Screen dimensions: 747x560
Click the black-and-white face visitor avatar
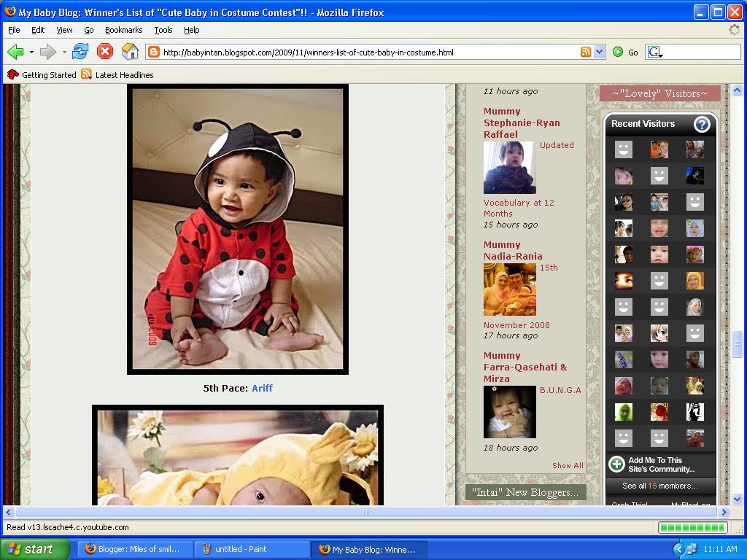coord(695,412)
